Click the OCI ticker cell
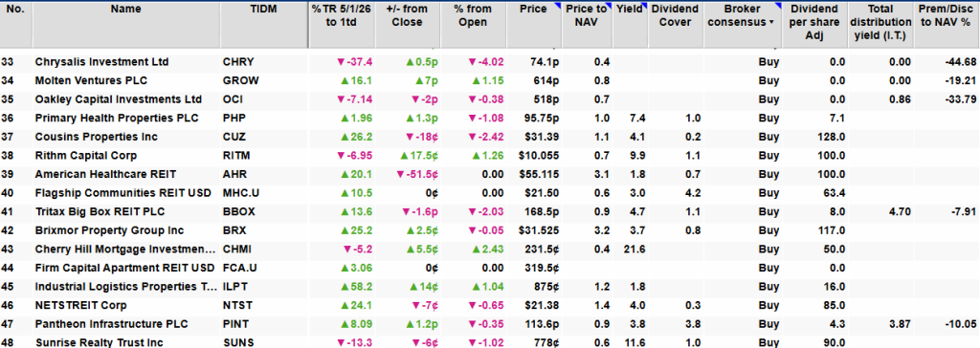980x348 pixels. [233, 99]
